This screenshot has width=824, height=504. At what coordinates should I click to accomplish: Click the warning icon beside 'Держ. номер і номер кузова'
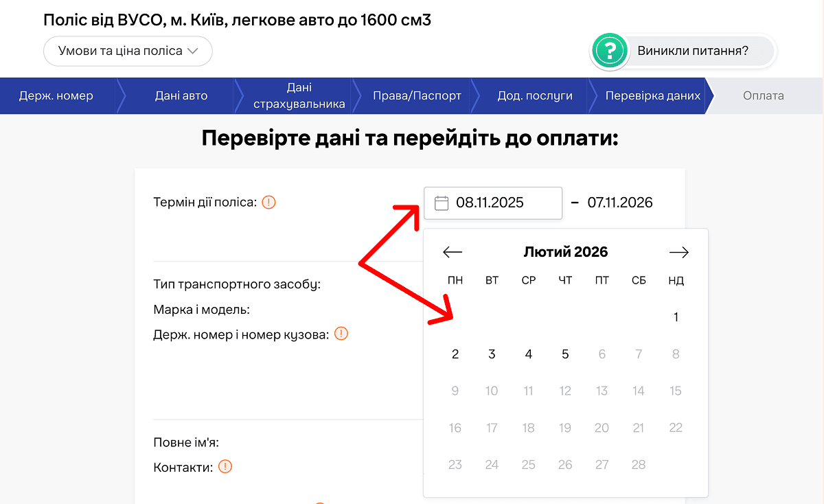(x=341, y=333)
